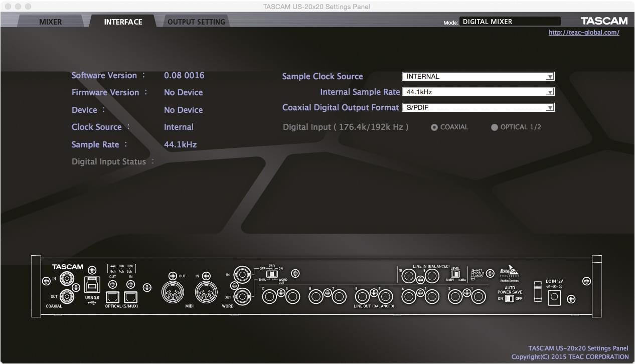Select the COAXIAL digital input radio button
Viewport: 635px width, 364px height.
(434, 127)
